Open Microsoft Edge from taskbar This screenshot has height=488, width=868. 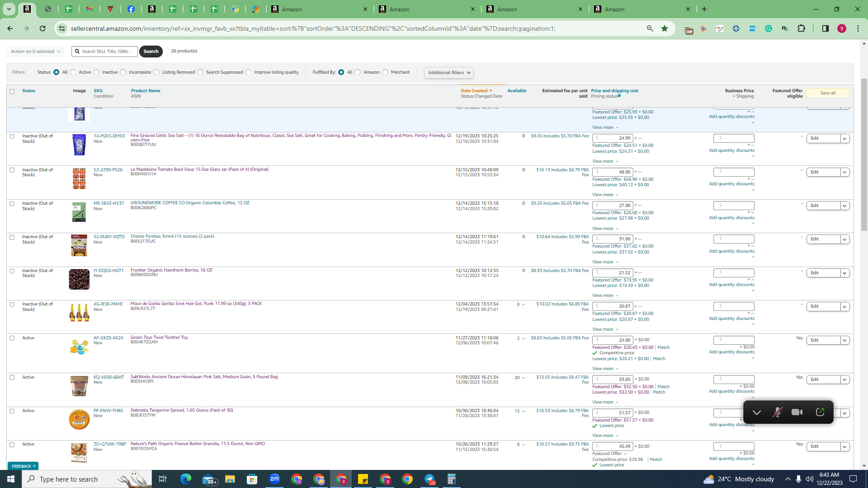tap(186, 479)
